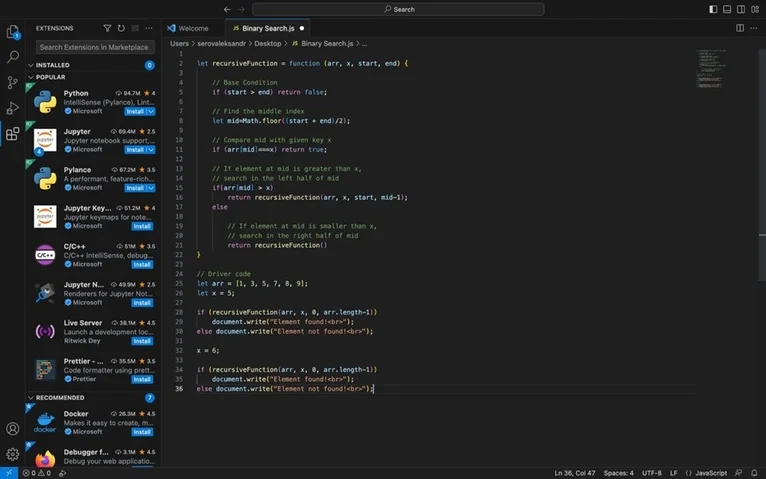This screenshot has width=766, height=479.
Task: Click Desktop in the breadcrumb path
Action: [268, 43]
